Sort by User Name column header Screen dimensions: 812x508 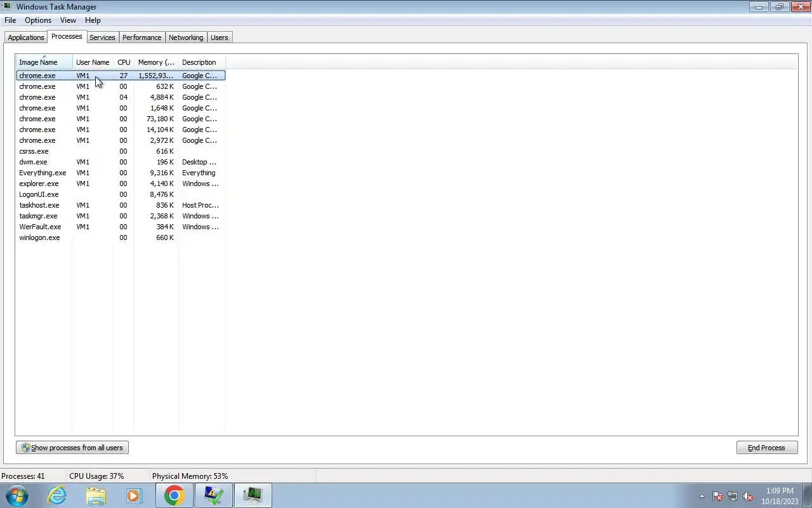tap(93, 62)
